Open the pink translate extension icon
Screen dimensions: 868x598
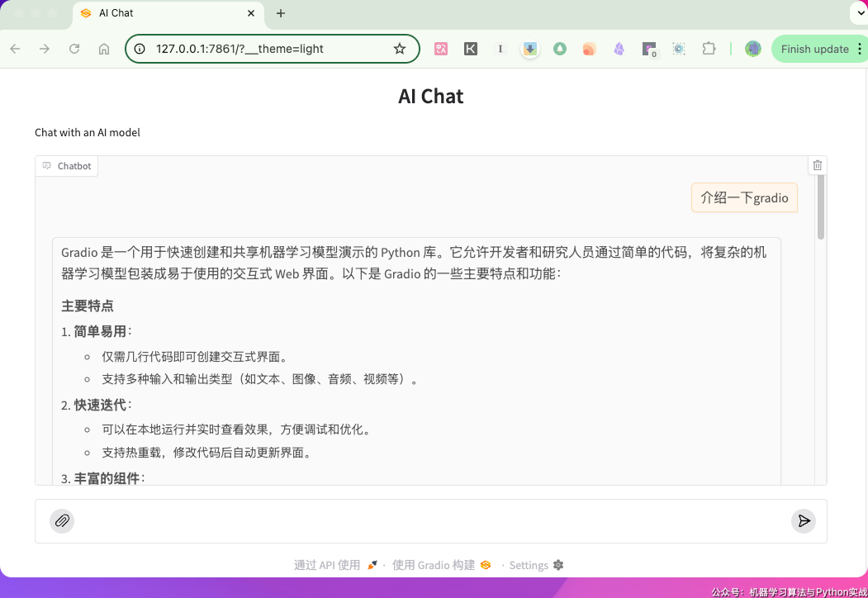441,49
